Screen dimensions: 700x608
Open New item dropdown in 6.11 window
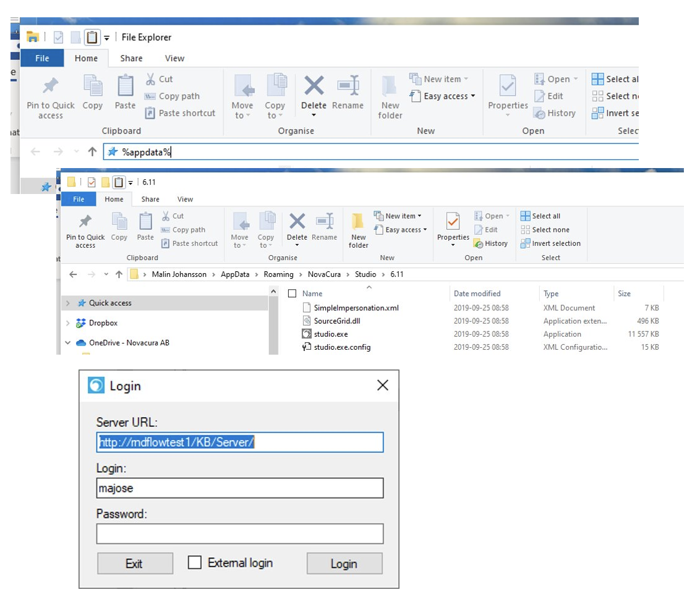pyautogui.click(x=398, y=216)
